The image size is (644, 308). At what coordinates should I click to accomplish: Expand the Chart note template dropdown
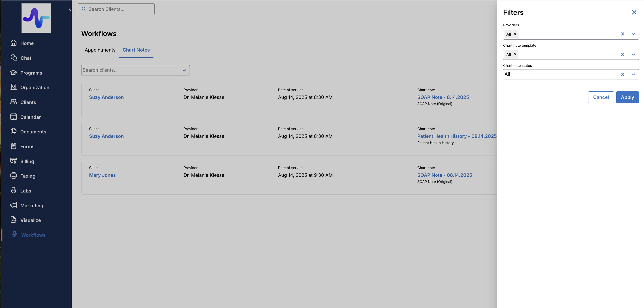(x=633, y=54)
